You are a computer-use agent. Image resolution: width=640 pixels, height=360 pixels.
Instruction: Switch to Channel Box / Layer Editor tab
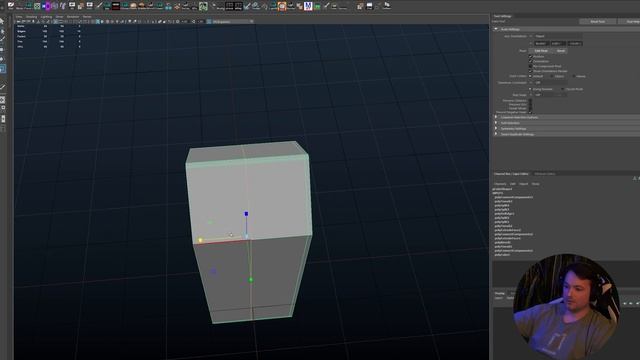[511, 174]
